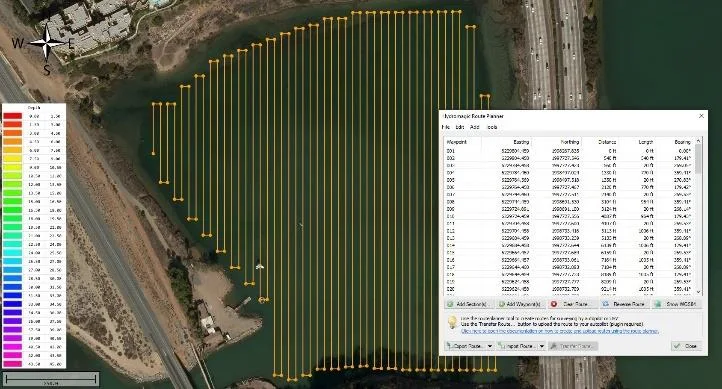Sort by the Bearing column header
The image size is (722, 389).
[x=675, y=142]
